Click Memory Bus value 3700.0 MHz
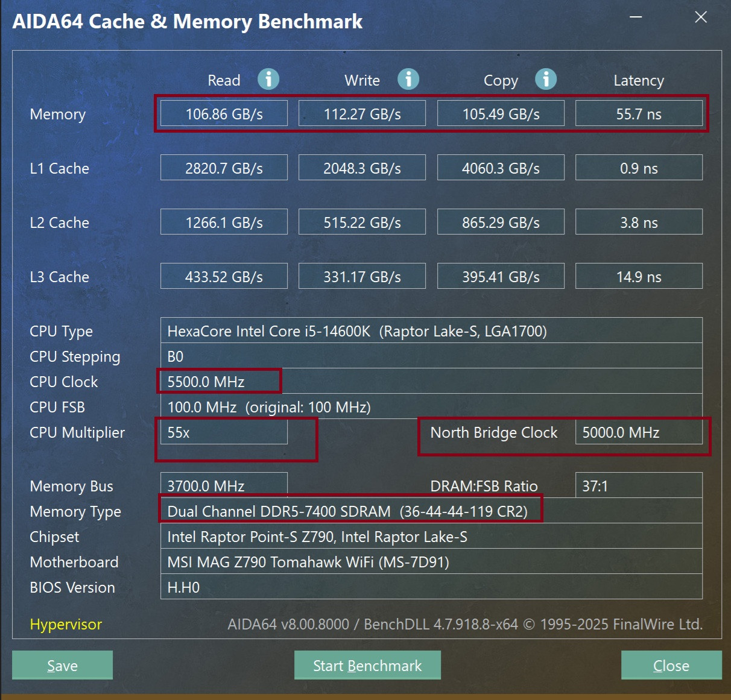This screenshot has height=700, width=731. click(x=224, y=485)
